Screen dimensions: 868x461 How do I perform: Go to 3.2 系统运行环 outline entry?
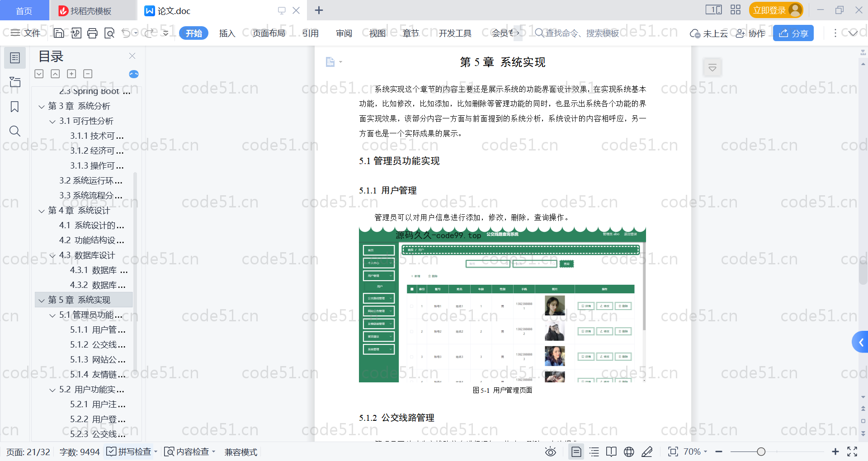(91, 181)
